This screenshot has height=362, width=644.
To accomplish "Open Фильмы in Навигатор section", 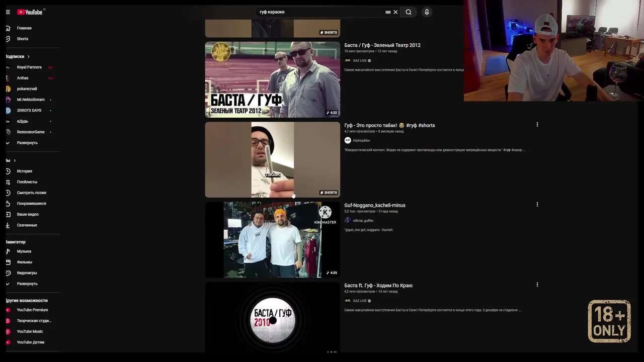I will pyautogui.click(x=24, y=262).
